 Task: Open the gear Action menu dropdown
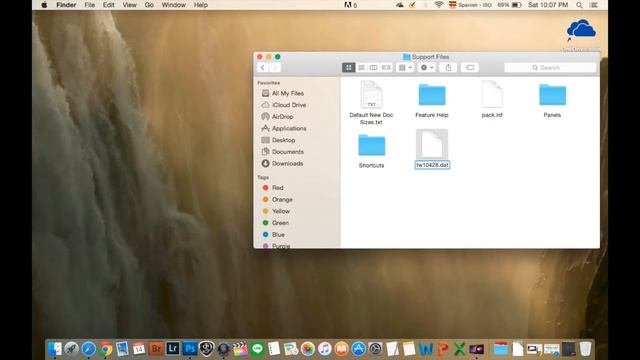pos(427,67)
